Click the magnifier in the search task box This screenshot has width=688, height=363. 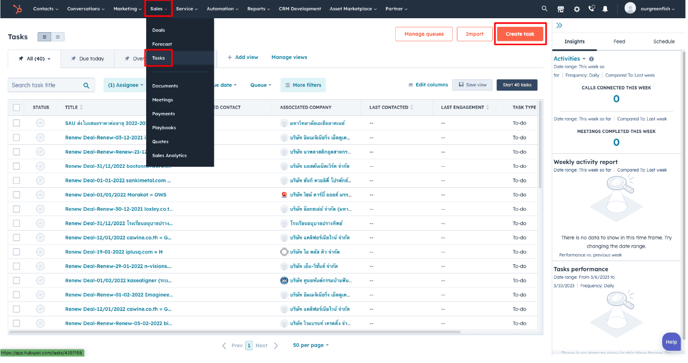86,86
